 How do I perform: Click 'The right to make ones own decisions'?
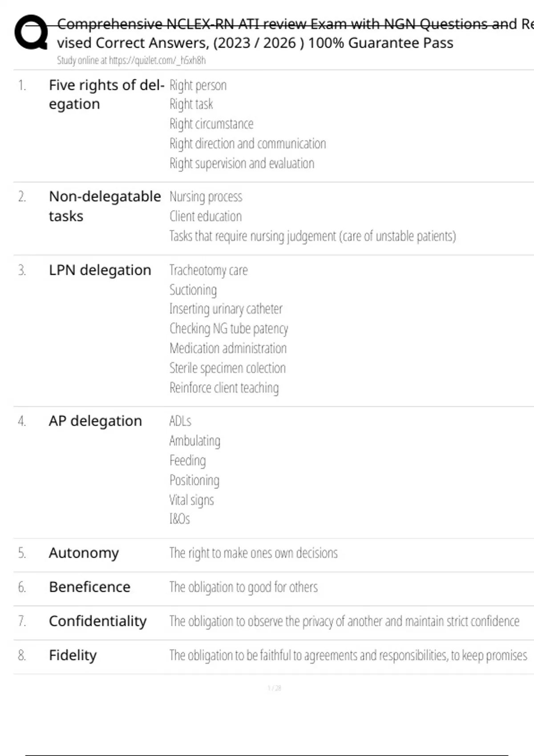253,553
